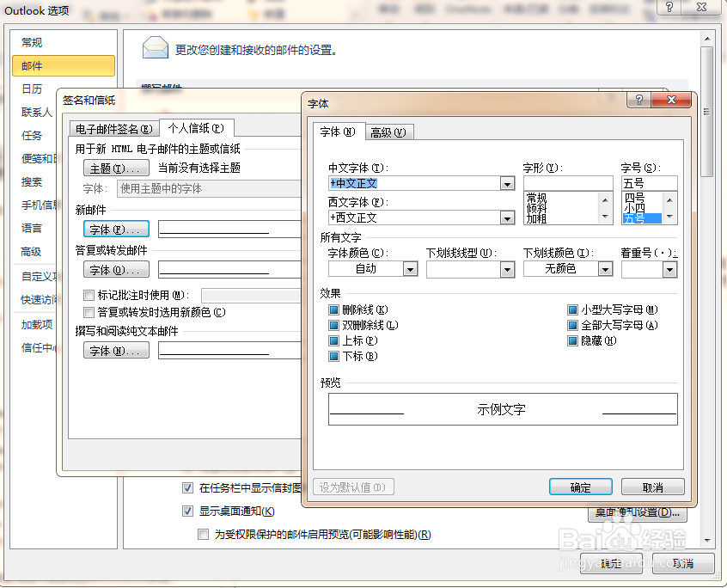Image resolution: width=727 pixels, height=588 pixels.
Task: Open the 字体颜色 color dropdown
Action: [410, 269]
